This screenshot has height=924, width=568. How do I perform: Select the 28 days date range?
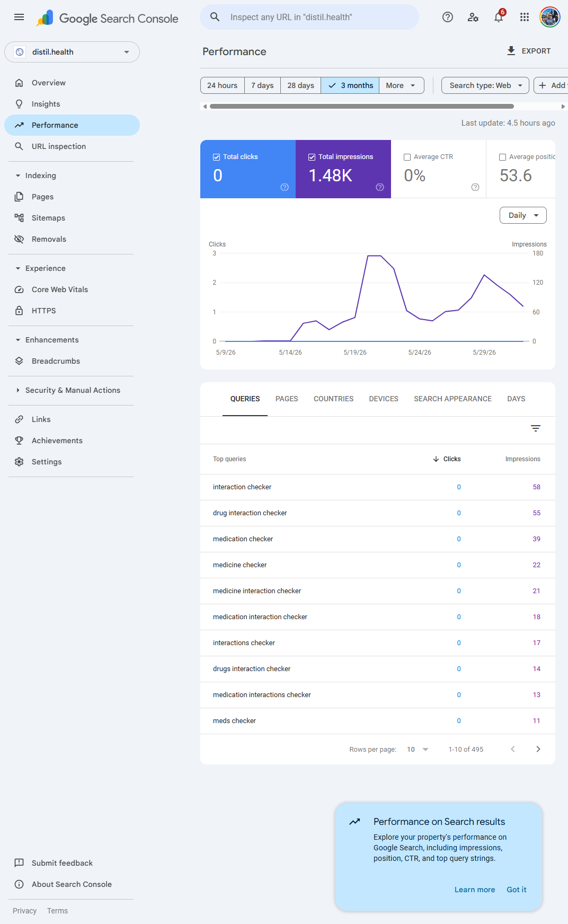[300, 85]
